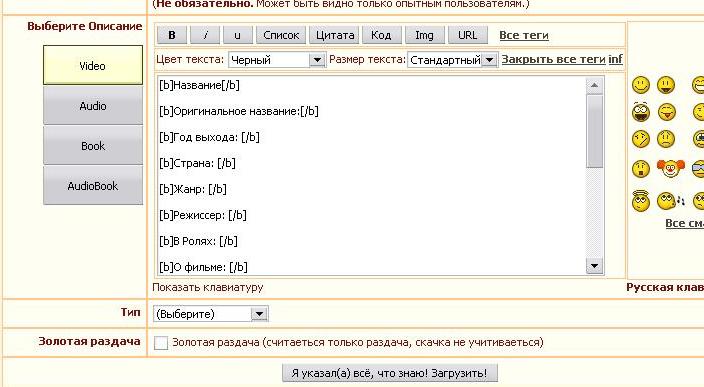The image size is (704, 387).
Task: Insert the simple smile emoticon
Action: (641, 85)
